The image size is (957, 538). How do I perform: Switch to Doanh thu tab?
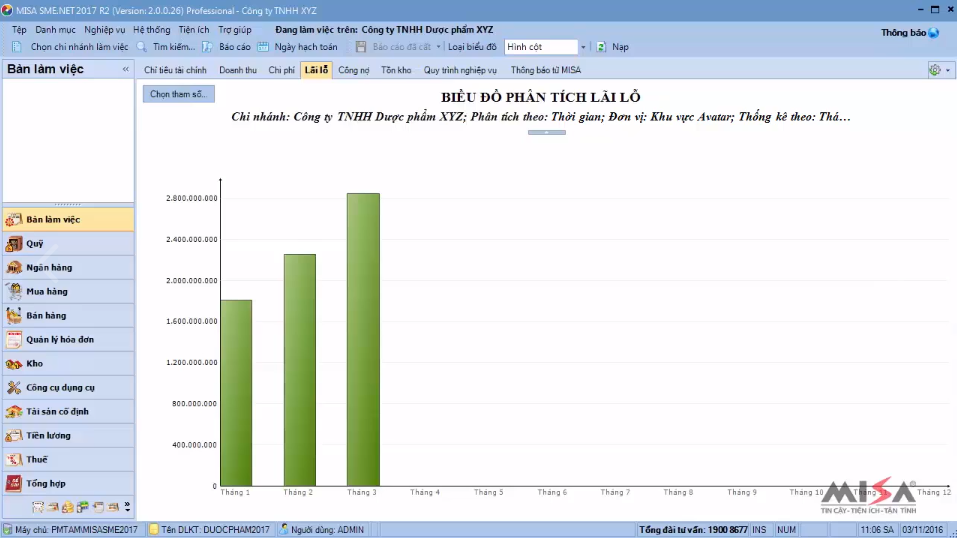coord(238,70)
